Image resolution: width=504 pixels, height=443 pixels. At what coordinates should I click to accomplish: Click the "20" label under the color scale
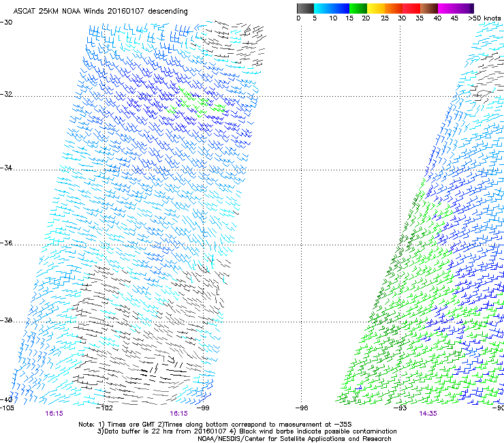click(366, 18)
